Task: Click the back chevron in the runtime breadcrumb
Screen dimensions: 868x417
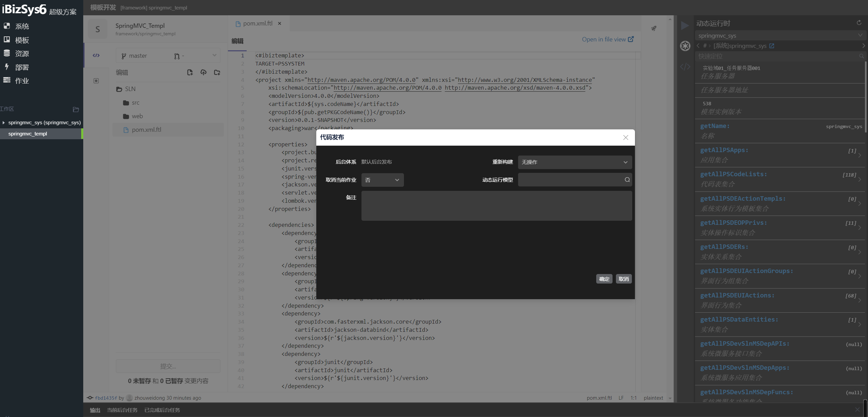Action: (x=698, y=46)
